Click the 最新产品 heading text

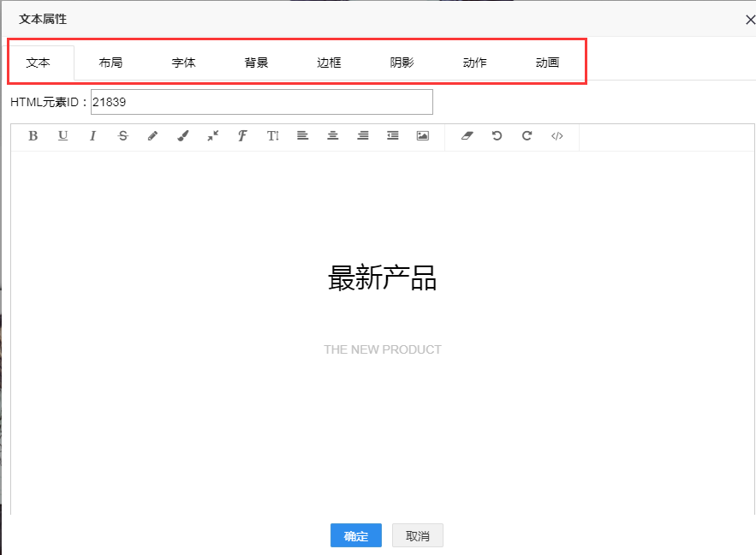pyautogui.click(x=383, y=277)
